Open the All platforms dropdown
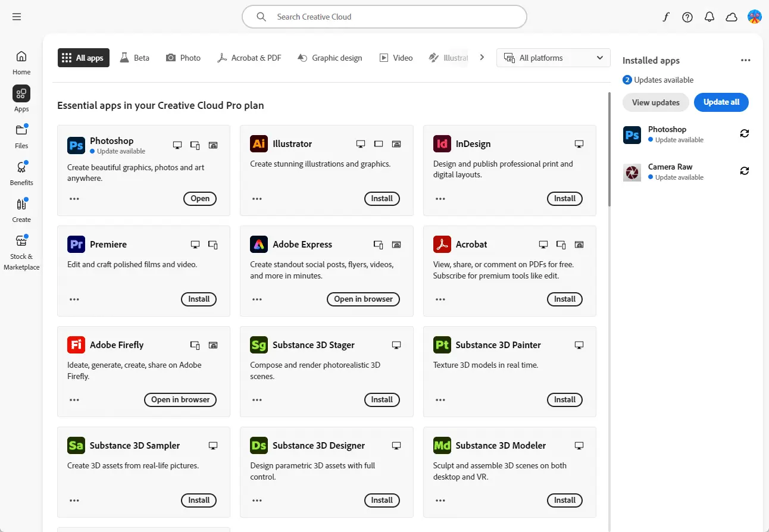769x532 pixels. pyautogui.click(x=552, y=57)
